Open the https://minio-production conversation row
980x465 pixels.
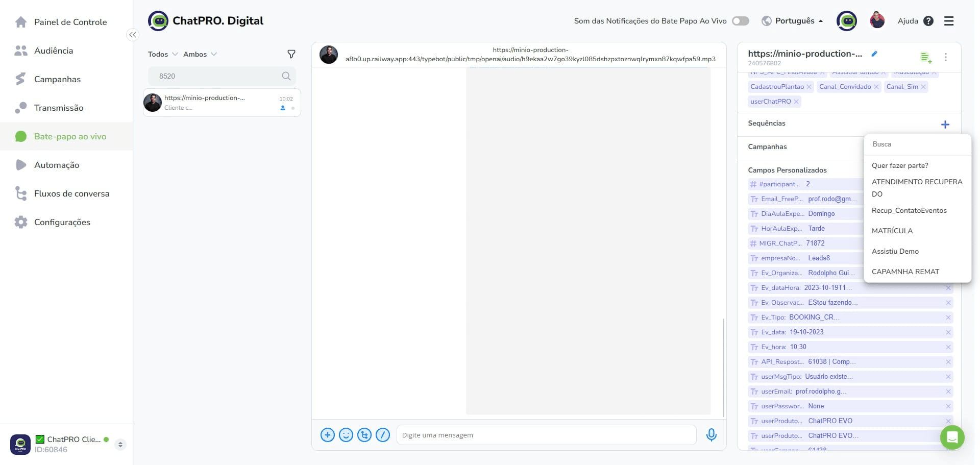[222, 103]
